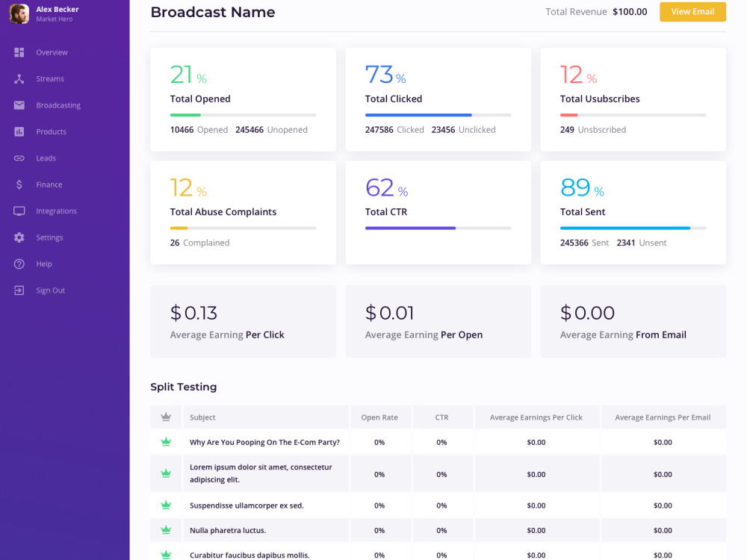Click the Integrations monitor icon

coord(19,211)
